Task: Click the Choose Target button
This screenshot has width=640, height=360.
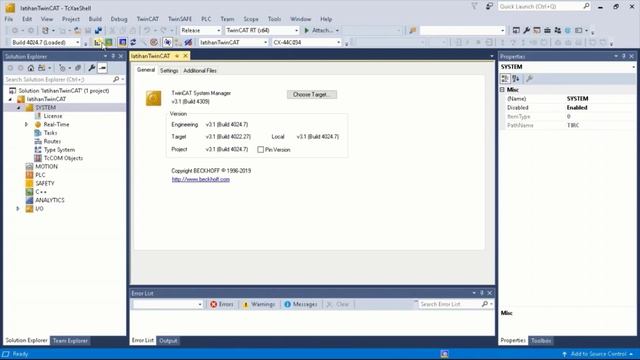Action: (312, 95)
